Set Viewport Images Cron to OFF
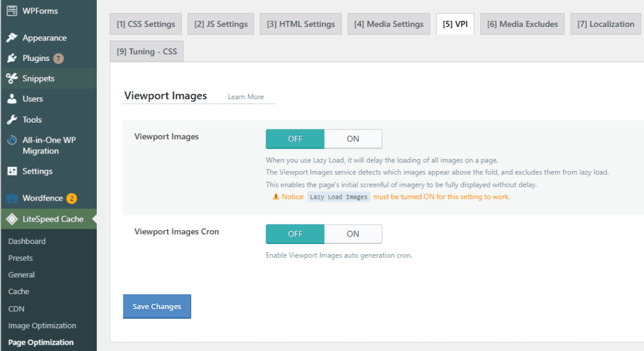644x351 pixels. tap(295, 234)
